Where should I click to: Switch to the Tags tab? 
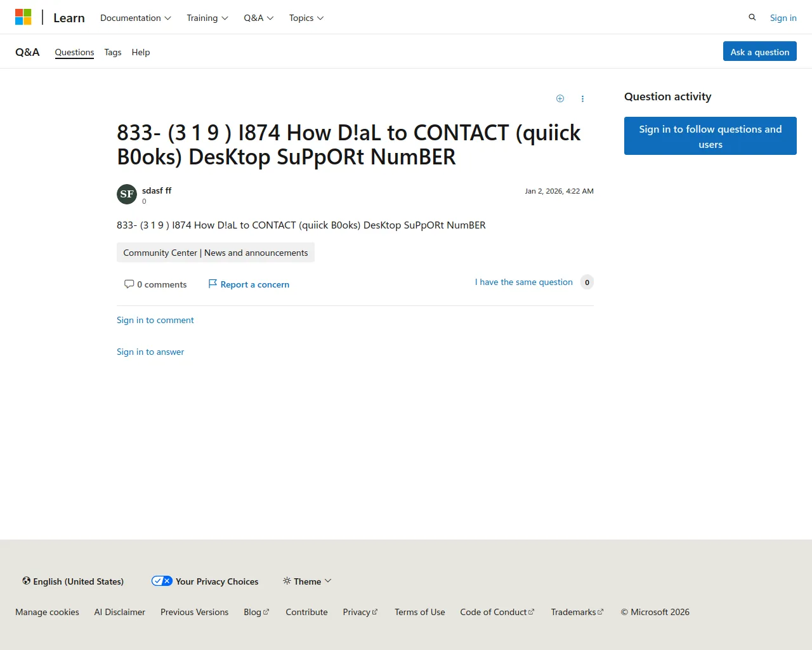(x=113, y=52)
